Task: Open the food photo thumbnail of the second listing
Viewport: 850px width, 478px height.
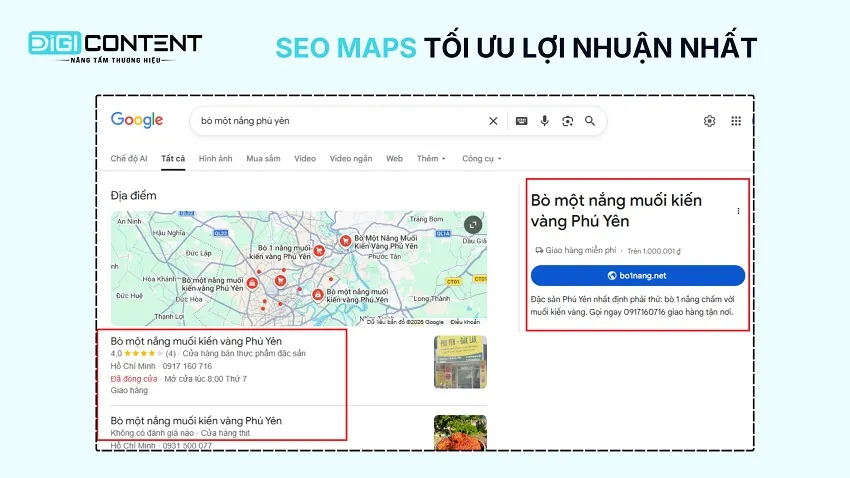Action: click(x=460, y=432)
